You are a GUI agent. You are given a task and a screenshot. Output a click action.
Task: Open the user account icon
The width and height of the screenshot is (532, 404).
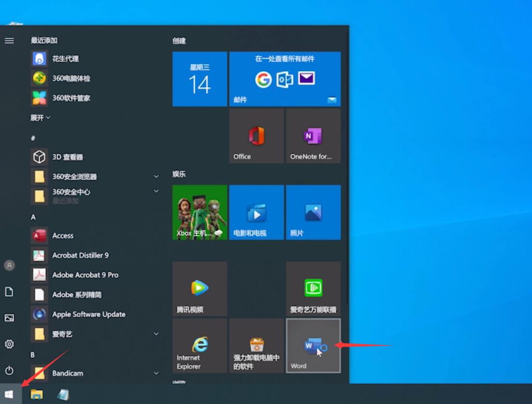click(x=10, y=265)
